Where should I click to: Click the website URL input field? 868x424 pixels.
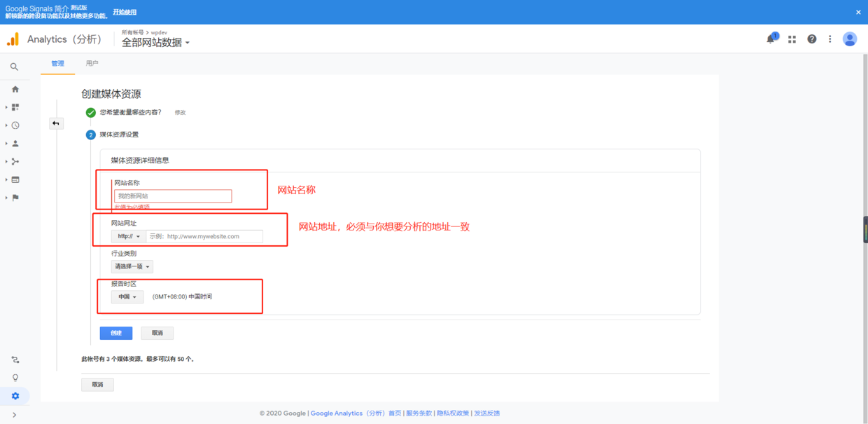click(204, 237)
